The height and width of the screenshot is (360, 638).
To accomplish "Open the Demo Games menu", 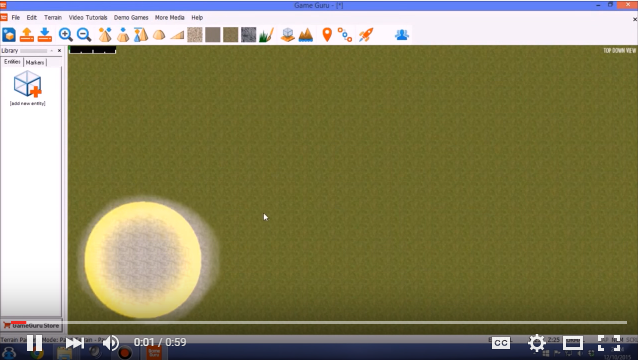I will (131, 17).
